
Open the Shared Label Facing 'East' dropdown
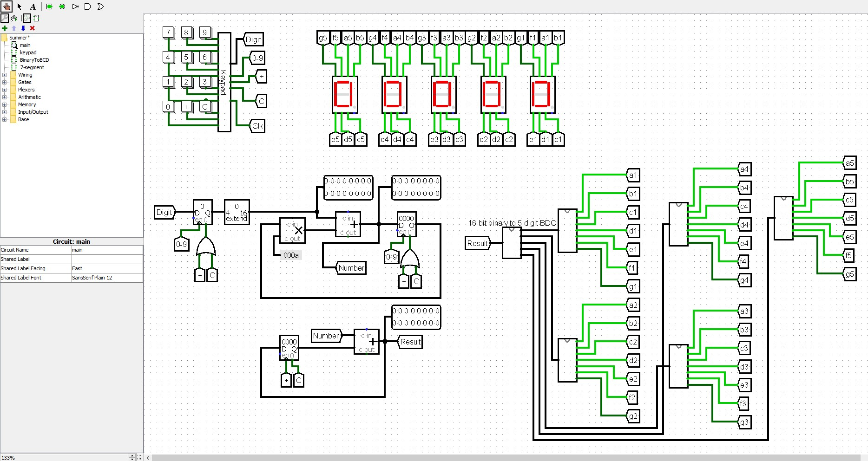coord(106,268)
